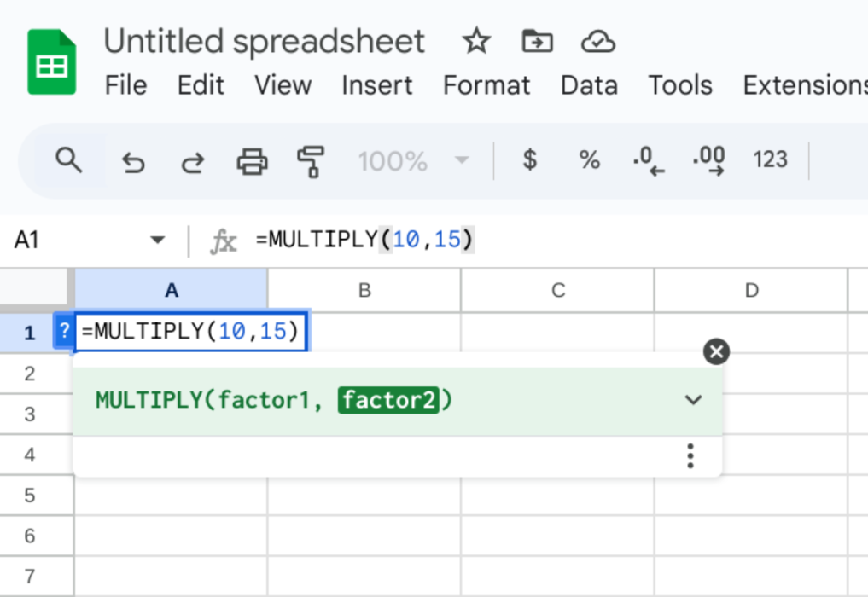Click the Google Sheets home logo
The height and width of the screenshot is (597, 868).
[x=52, y=62]
